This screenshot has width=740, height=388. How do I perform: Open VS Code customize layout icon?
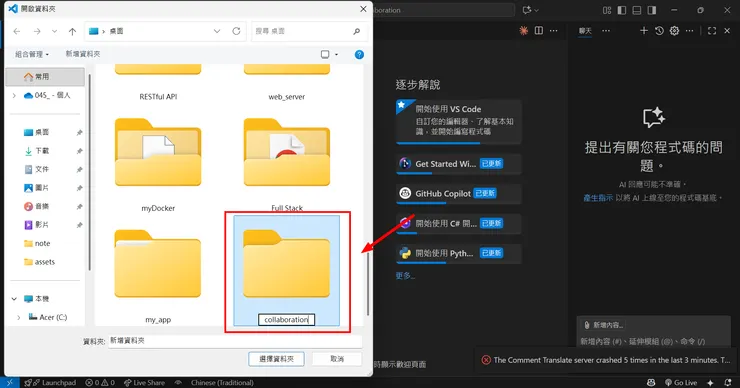click(x=607, y=10)
